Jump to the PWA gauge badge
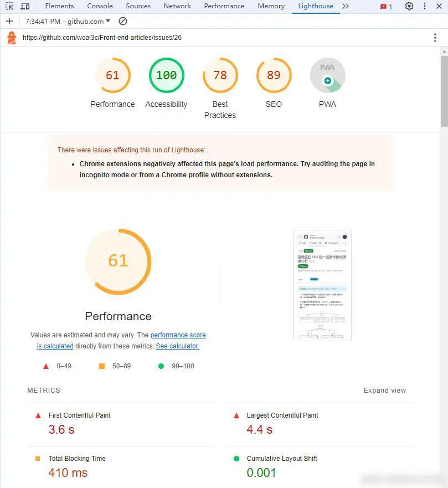The width and height of the screenshot is (448, 488). click(327, 75)
